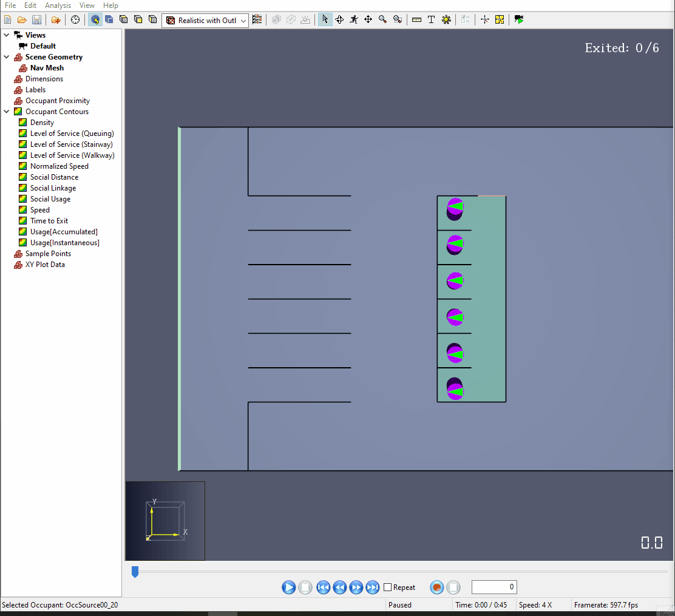
Task: Click the clock icon in toolbar
Action: (x=75, y=20)
